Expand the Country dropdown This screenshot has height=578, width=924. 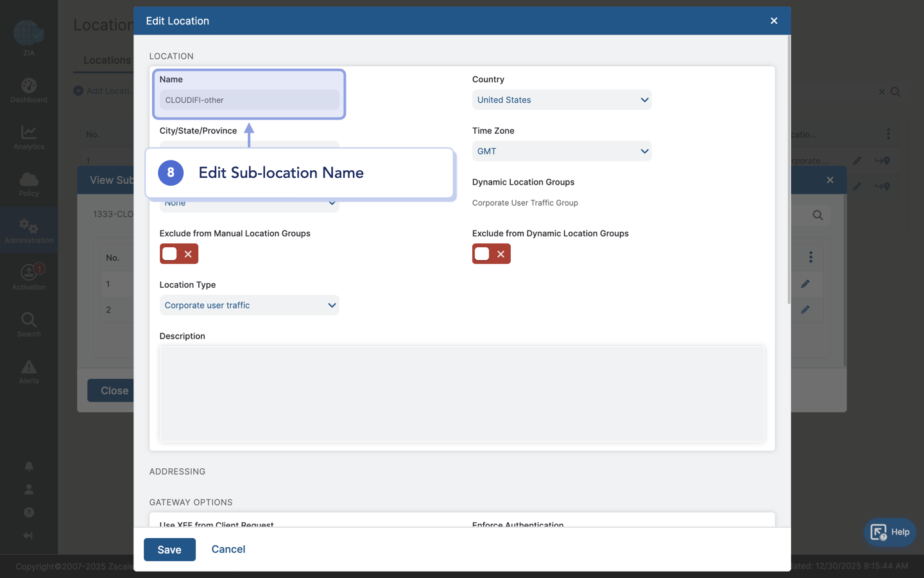click(x=561, y=100)
